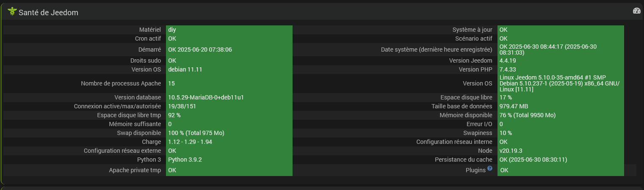Click the Version Jeedom value 4.4.19
Image resolution: width=644 pixels, height=190 pixels.
[x=508, y=61]
